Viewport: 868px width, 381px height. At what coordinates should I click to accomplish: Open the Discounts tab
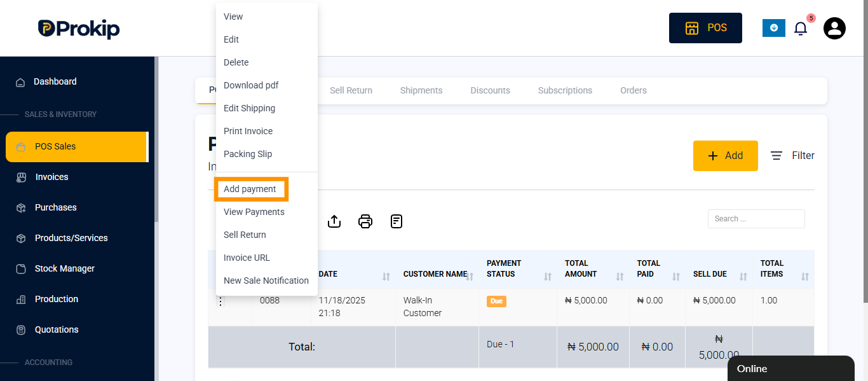tap(490, 90)
